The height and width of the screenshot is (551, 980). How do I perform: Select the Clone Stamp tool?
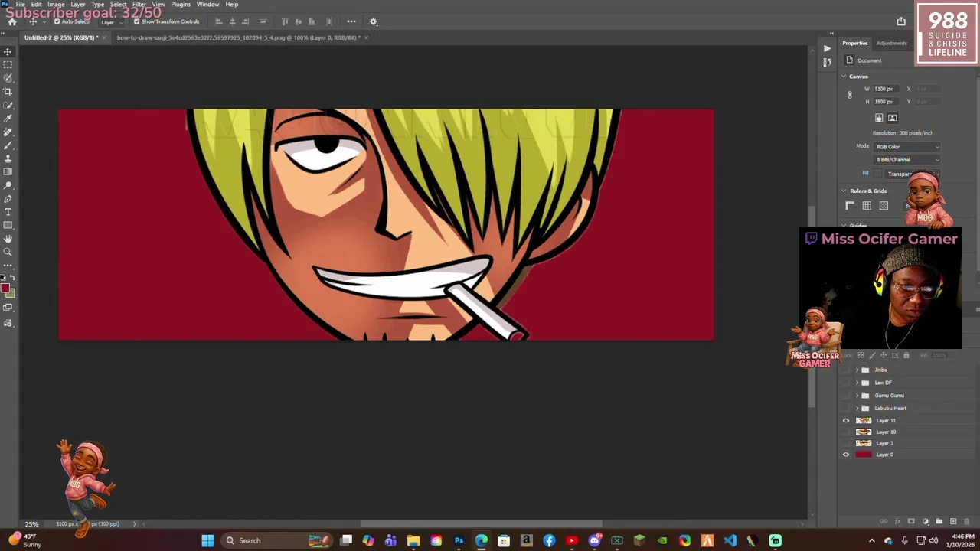pyautogui.click(x=8, y=158)
